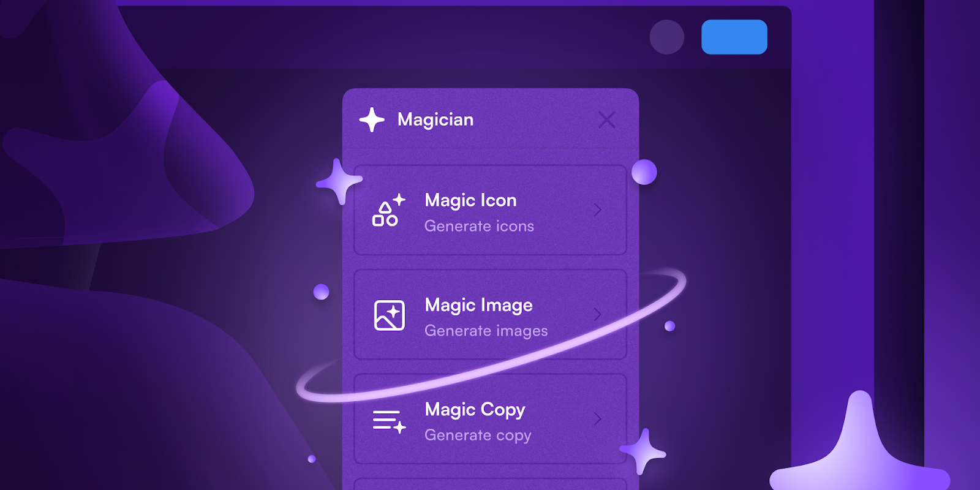The width and height of the screenshot is (980, 490).
Task: Click the Magician panel title text
Action: [x=435, y=119]
